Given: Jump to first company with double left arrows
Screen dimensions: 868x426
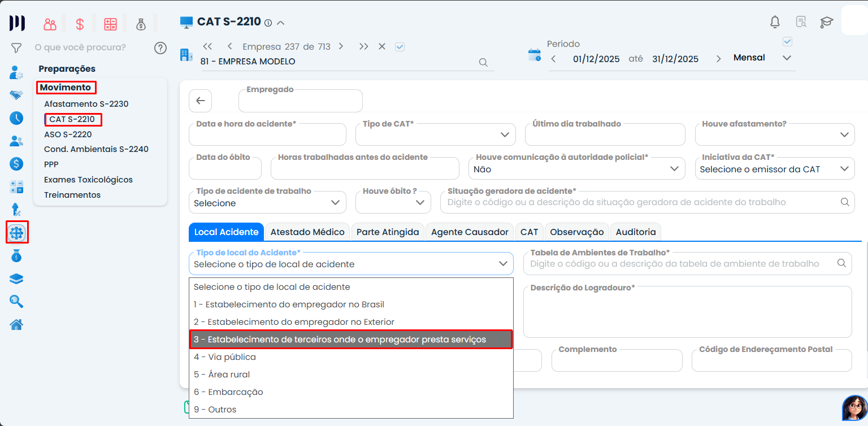Looking at the screenshot, I should [x=207, y=46].
